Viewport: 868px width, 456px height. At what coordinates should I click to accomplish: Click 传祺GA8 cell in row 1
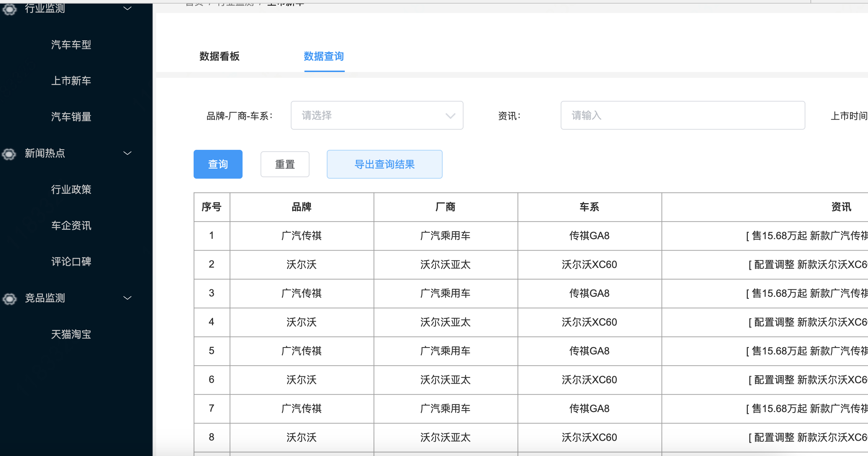[589, 236]
